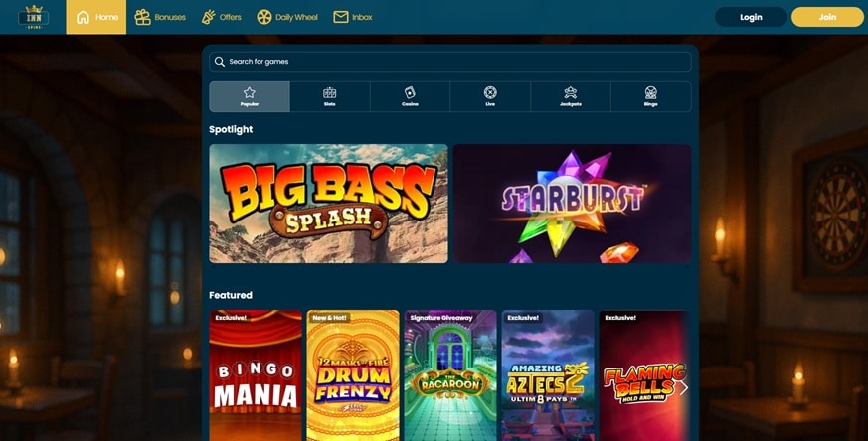Open the Daily Wheel icon
Viewport: 868px width, 441px height.
tap(264, 17)
